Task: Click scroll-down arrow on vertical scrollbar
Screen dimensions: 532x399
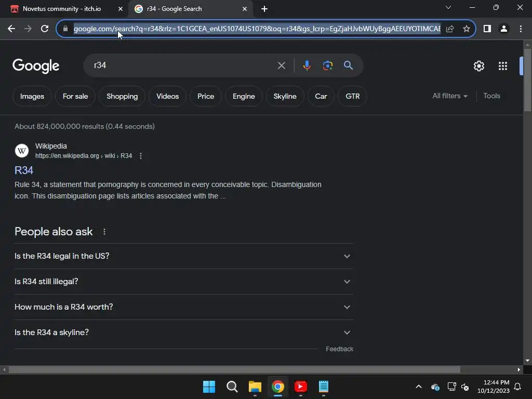Action: coord(527,361)
